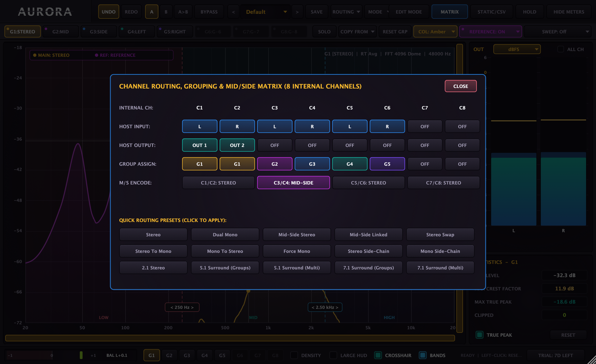Click the previous preset arrow button
This screenshot has height=364, width=596.
[x=233, y=12]
